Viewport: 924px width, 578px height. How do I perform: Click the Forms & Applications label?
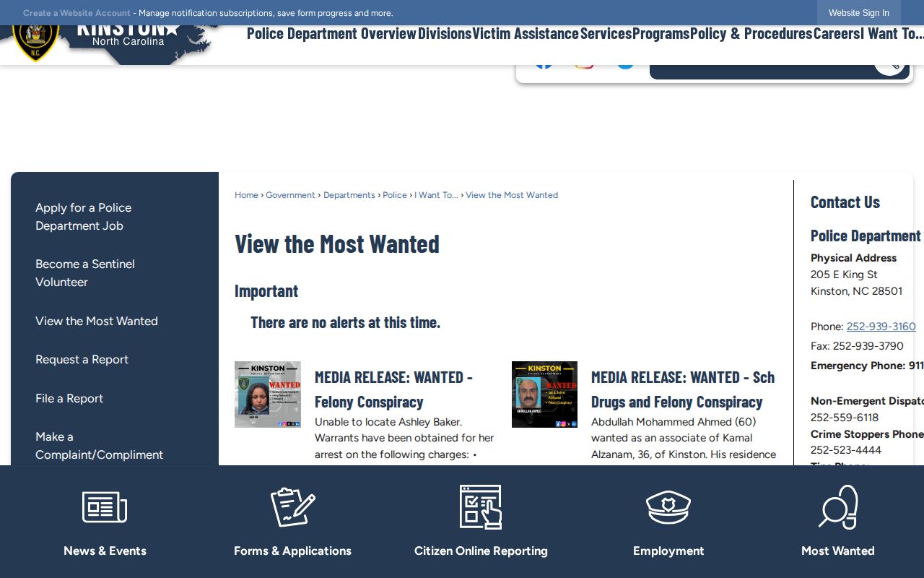(x=292, y=551)
